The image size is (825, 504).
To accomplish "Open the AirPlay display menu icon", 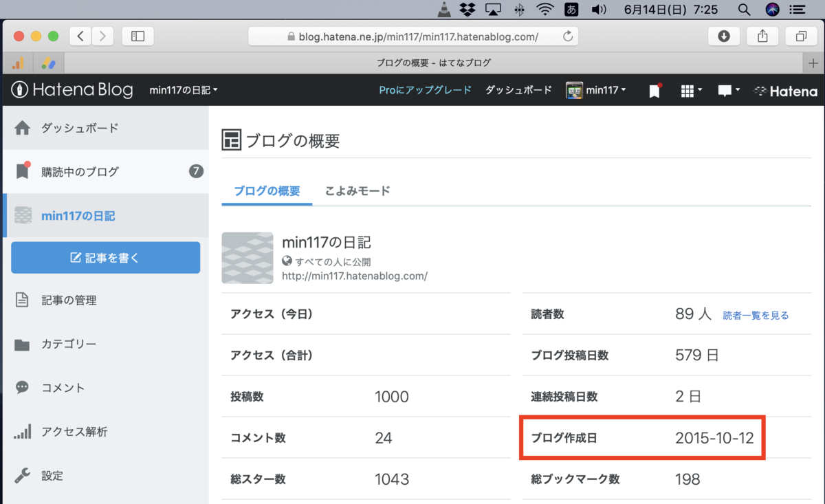I will tap(493, 10).
